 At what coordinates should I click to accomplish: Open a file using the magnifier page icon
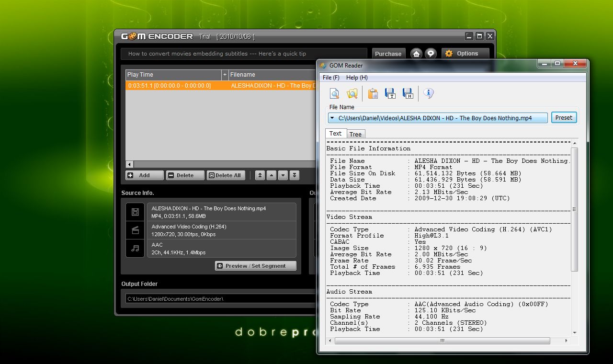click(334, 94)
